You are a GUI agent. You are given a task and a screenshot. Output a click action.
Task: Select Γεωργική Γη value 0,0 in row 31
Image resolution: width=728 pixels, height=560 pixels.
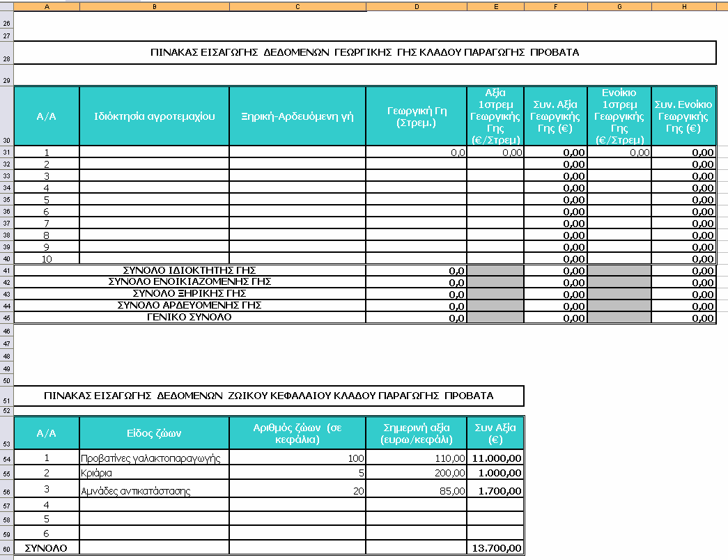click(x=417, y=152)
